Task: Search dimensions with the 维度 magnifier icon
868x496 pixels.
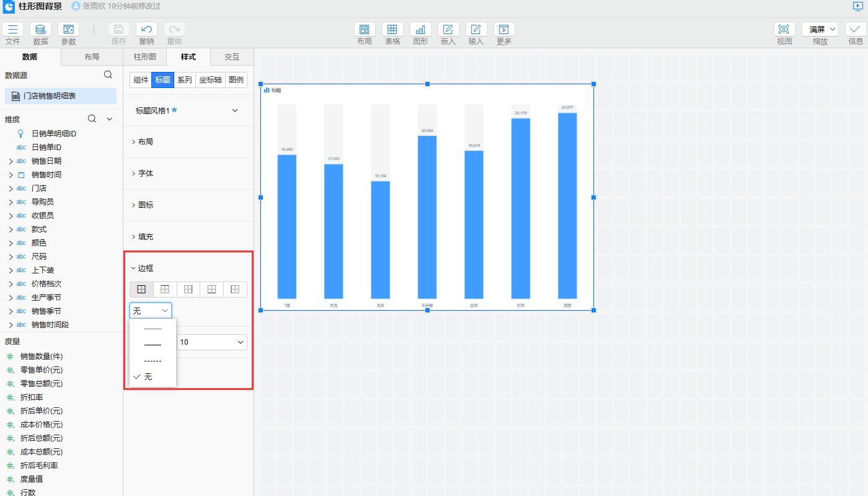Action: pyautogui.click(x=92, y=119)
